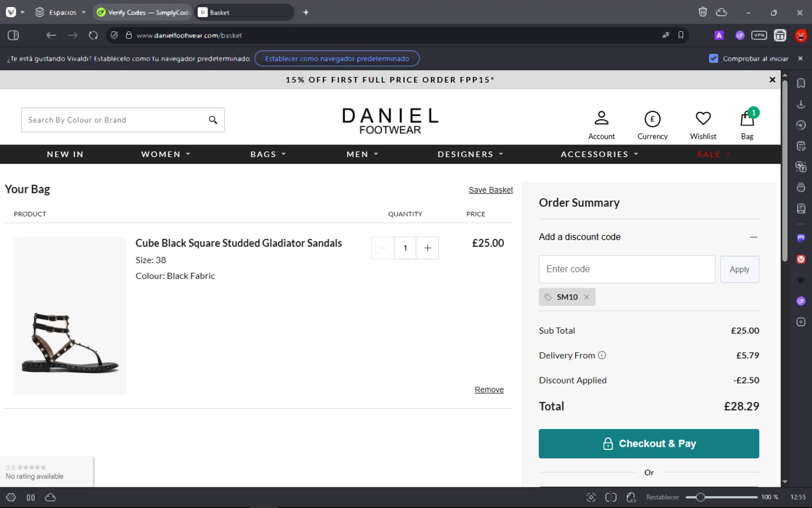Open the downloads panel in side bar
This screenshot has width=812, height=508.
click(801, 104)
